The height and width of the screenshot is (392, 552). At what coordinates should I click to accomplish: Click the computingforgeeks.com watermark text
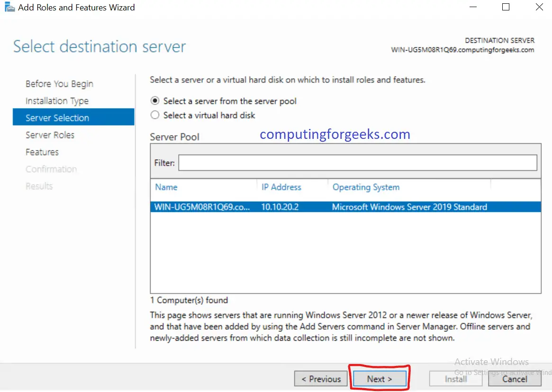click(335, 134)
